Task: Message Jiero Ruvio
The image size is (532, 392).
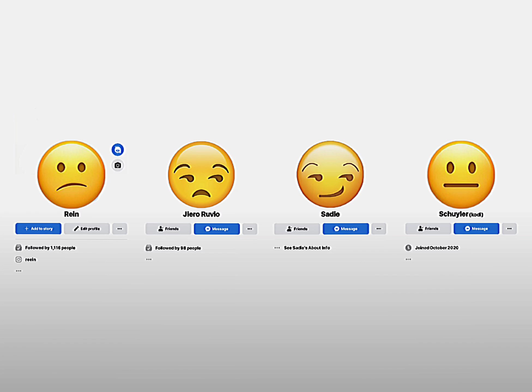Action: click(x=217, y=229)
